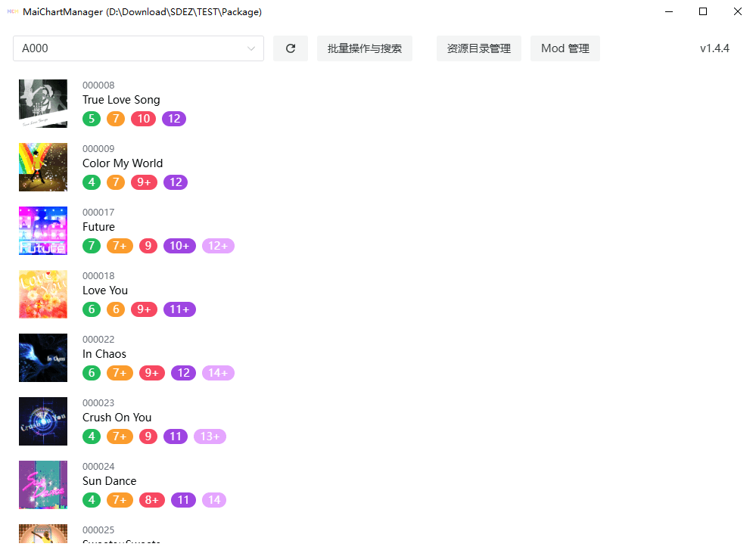Image resolution: width=756 pixels, height=556 pixels.
Task: Open the Love You cover thumbnail
Action: 43,294
